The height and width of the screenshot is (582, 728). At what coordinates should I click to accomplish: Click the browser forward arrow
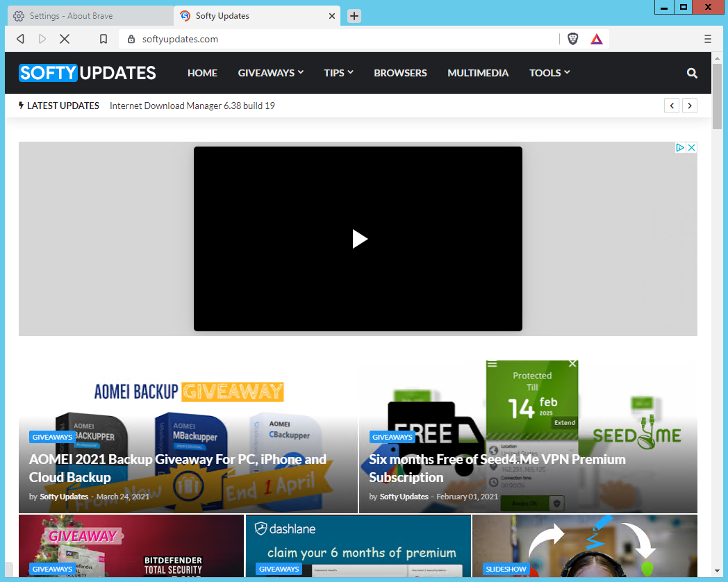(x=42, y=39)
